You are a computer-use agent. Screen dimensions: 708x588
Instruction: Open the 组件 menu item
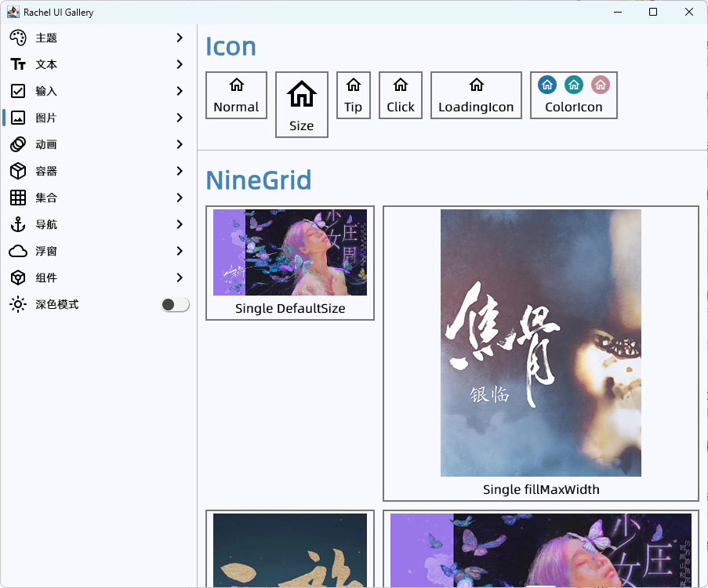coord(99,278)
